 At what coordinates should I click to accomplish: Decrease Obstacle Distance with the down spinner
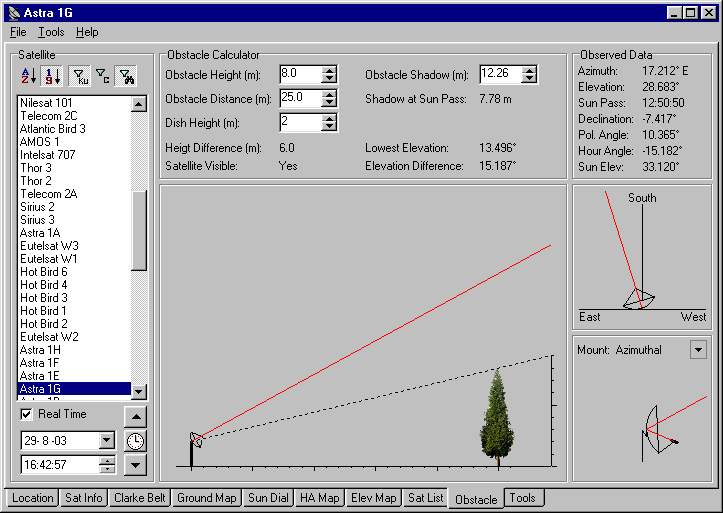click(x=329, y=102)
